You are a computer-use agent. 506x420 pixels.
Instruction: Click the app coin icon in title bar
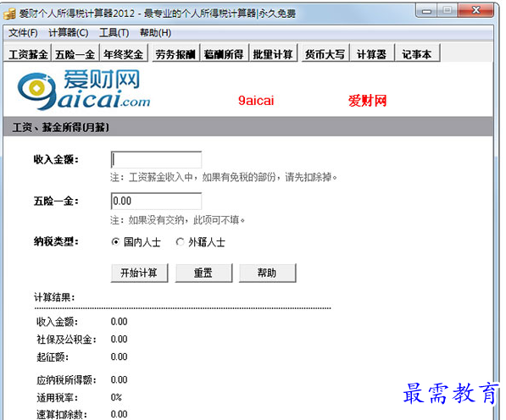9,14
